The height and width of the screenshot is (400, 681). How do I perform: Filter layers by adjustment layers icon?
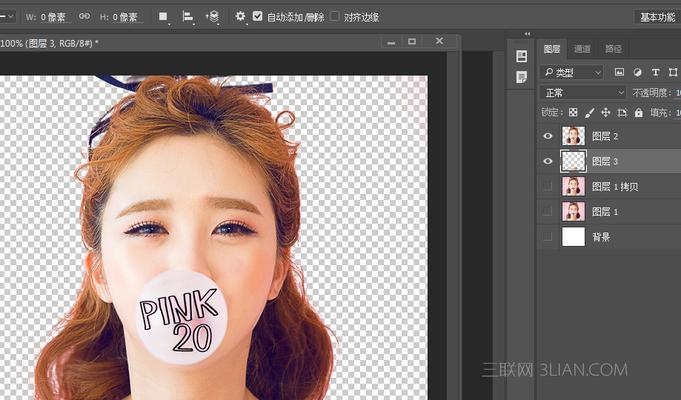tap(637, 72)
